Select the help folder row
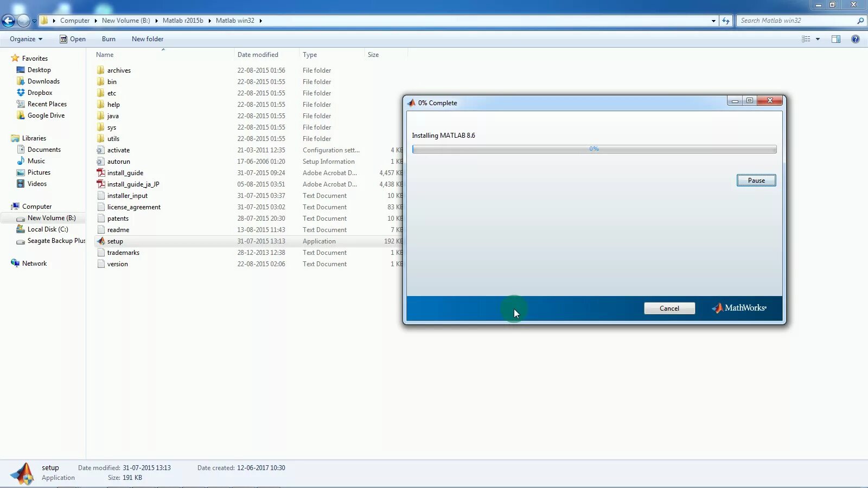The height and width of the screenshot is (488, 868). 248,105
